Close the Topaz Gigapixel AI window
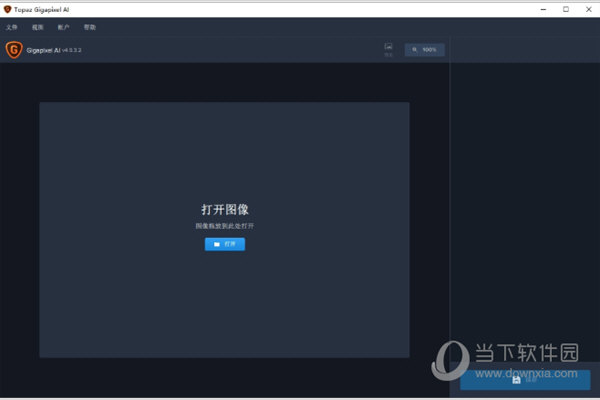The height and width of the screenshot is (400, 600). (589, 9)
